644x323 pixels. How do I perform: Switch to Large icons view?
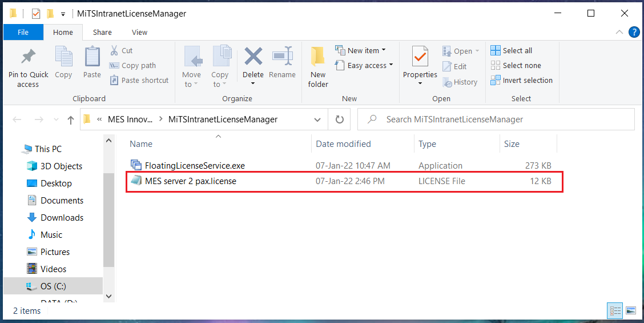[x=630, y=310]
